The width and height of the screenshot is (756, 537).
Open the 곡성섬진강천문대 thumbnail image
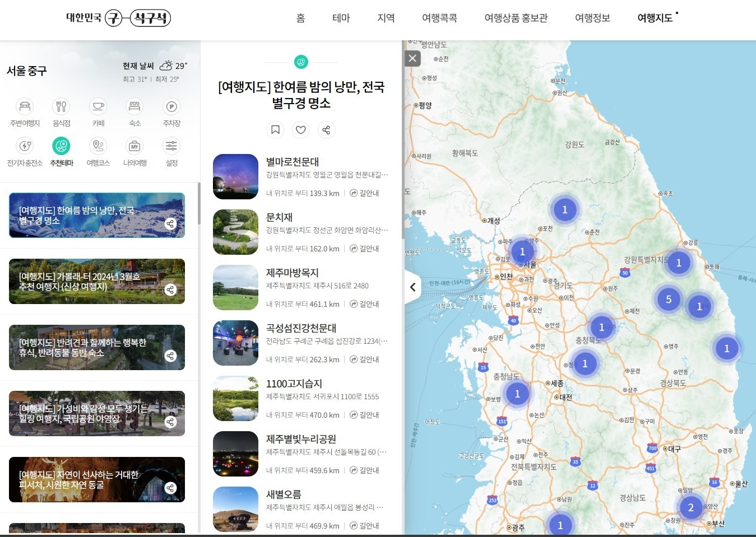click(235, 343)
